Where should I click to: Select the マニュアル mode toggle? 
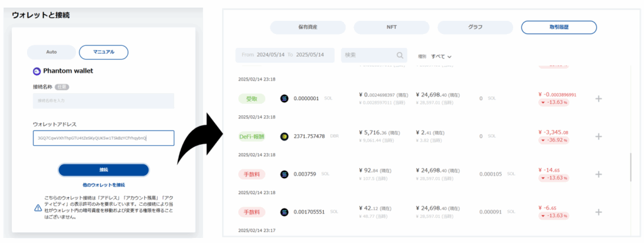[104, 52]
